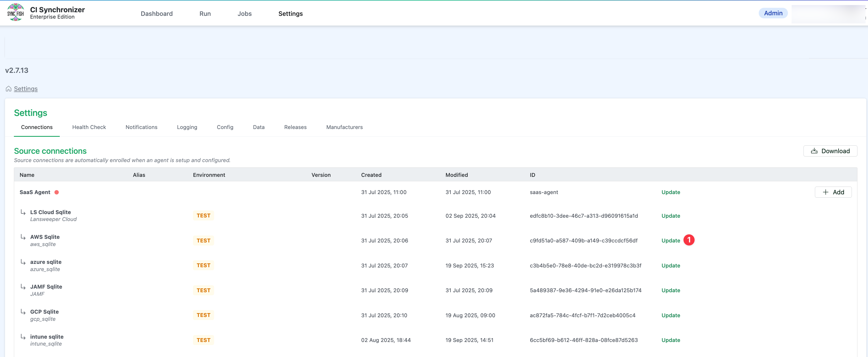Viewport: 868px width, 357px height.
Task: Click Update for LS Cloud Sqlite
Action: [671, 216]
